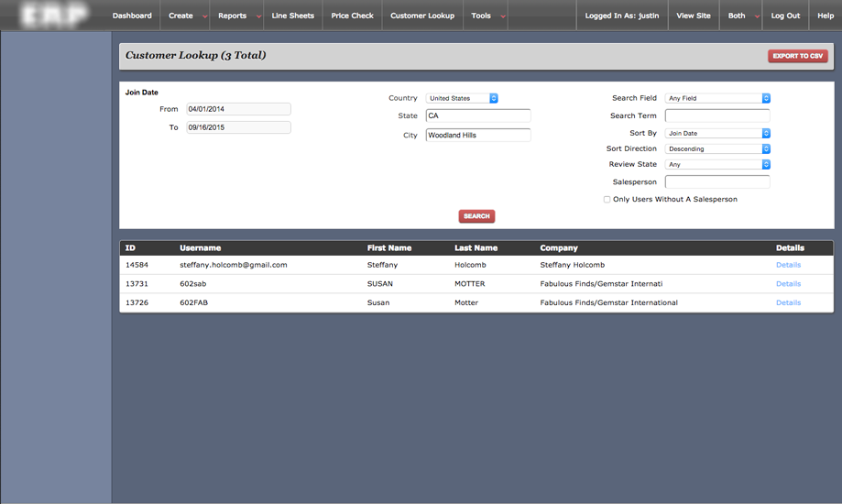Log Out of the ERP
The image size is (842, 504).
785,16
